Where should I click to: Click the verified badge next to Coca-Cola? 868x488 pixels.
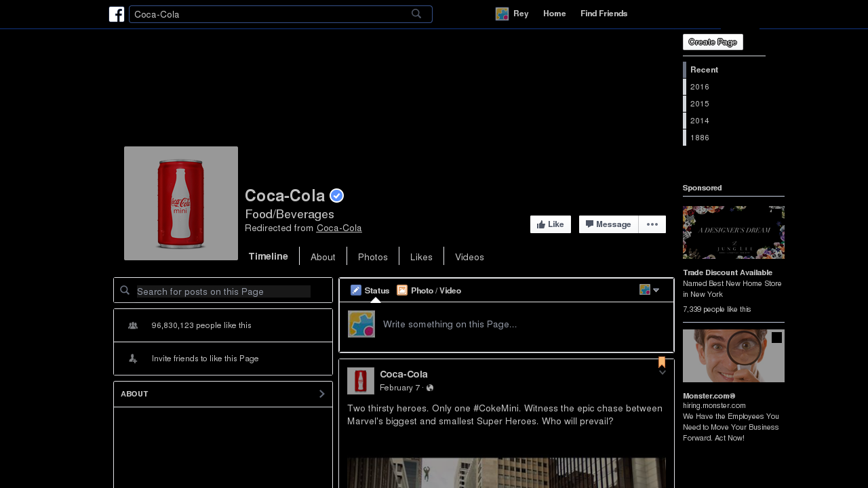[336, 196]
